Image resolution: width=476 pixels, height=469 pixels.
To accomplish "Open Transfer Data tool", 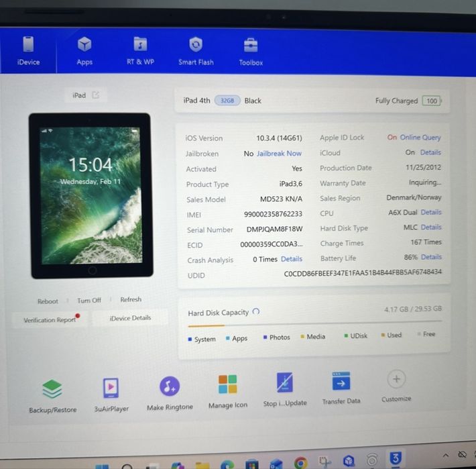I will pos(341,388).
